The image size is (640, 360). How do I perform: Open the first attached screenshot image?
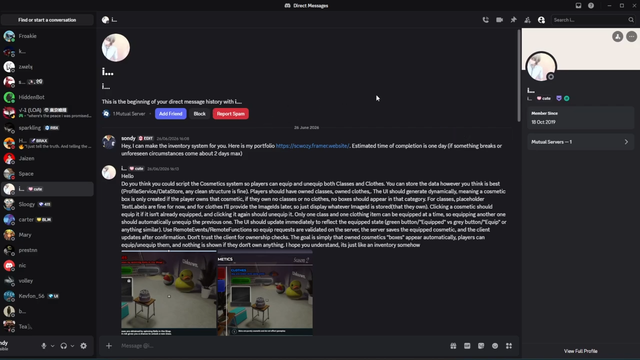point(169,293)
